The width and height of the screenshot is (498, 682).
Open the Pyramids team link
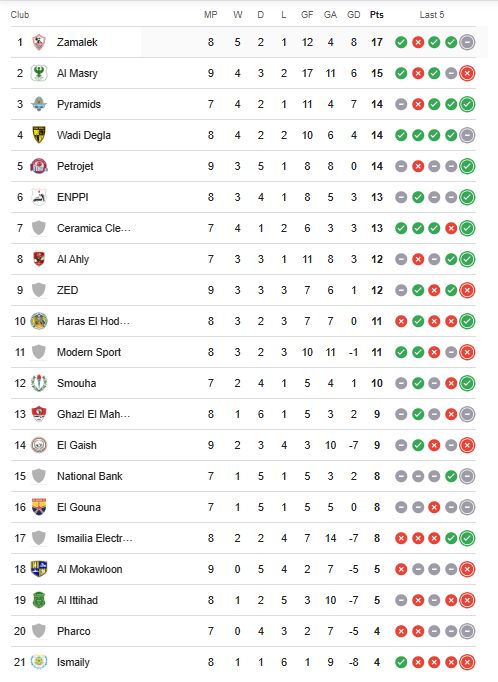coord(79,104)
